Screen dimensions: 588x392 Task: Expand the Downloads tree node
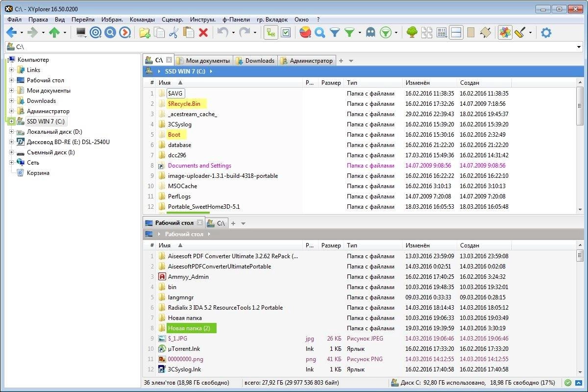click(x=11, y=101)
